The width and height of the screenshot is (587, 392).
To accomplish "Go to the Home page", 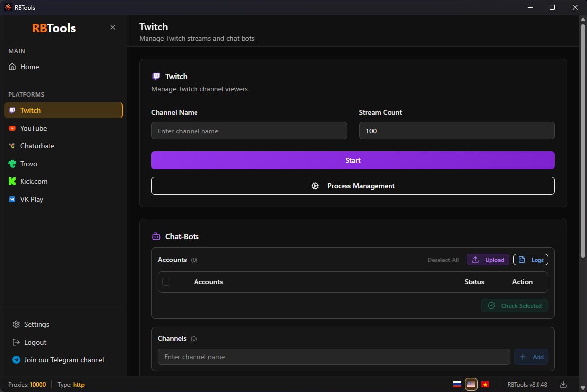I will tap(29, 67).
